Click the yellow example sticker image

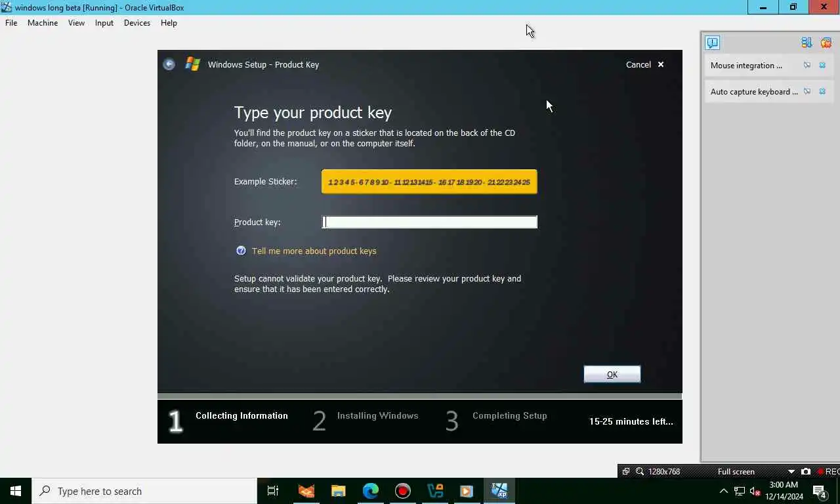tap(429, 182)
